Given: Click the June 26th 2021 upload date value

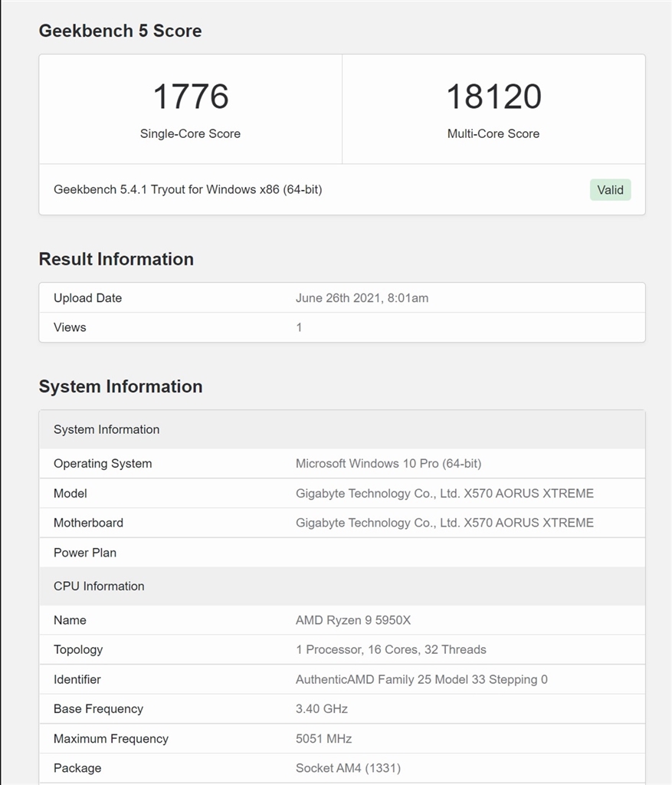Looking at the screenshot, I should pos(362,298).
